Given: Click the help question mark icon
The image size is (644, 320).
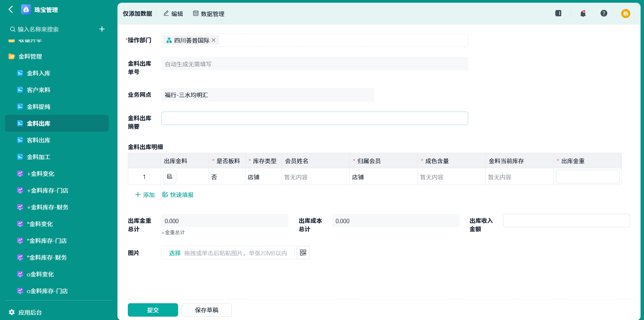Looking at the screenshot, I should tap(604, 13).
